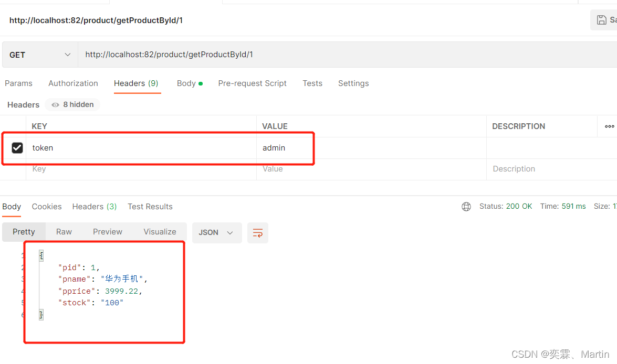Viewport: 617px width, 364px height.
Task: Open the GET method dropdown
Action: point(40,55)
